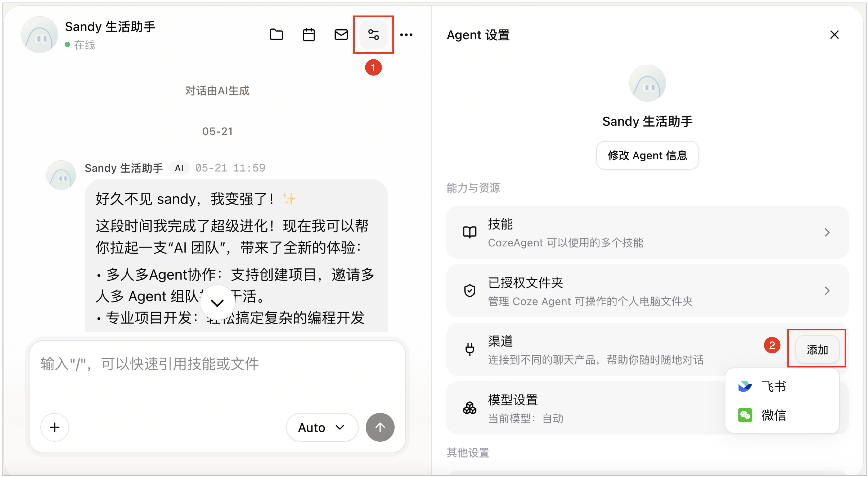Click the 修改 Agent 信息 button
Screen dimensions: 868x477
647,155
